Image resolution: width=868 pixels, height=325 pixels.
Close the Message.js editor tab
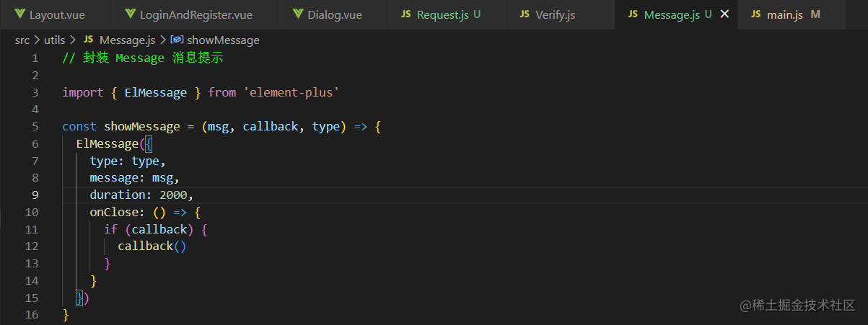[x=725, y=14]
